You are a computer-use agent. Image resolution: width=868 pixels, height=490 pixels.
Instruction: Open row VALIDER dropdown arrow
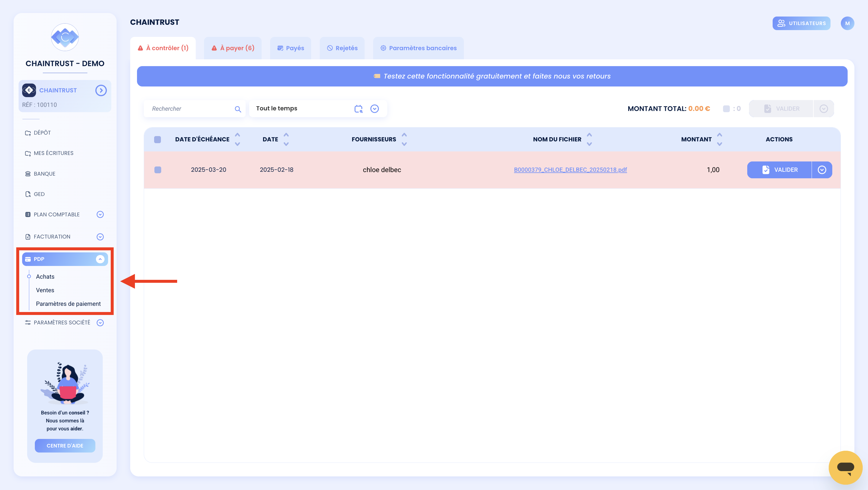(x=822, y=170)
